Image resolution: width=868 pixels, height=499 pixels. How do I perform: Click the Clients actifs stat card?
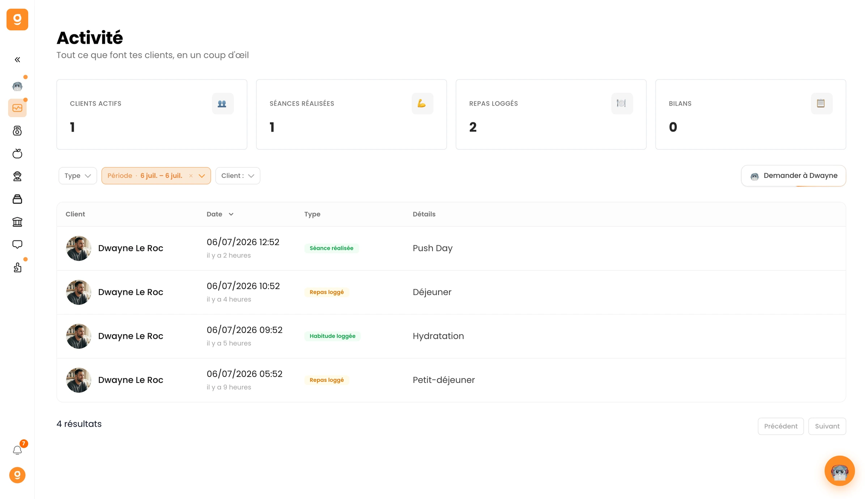[x=152, y=114]
